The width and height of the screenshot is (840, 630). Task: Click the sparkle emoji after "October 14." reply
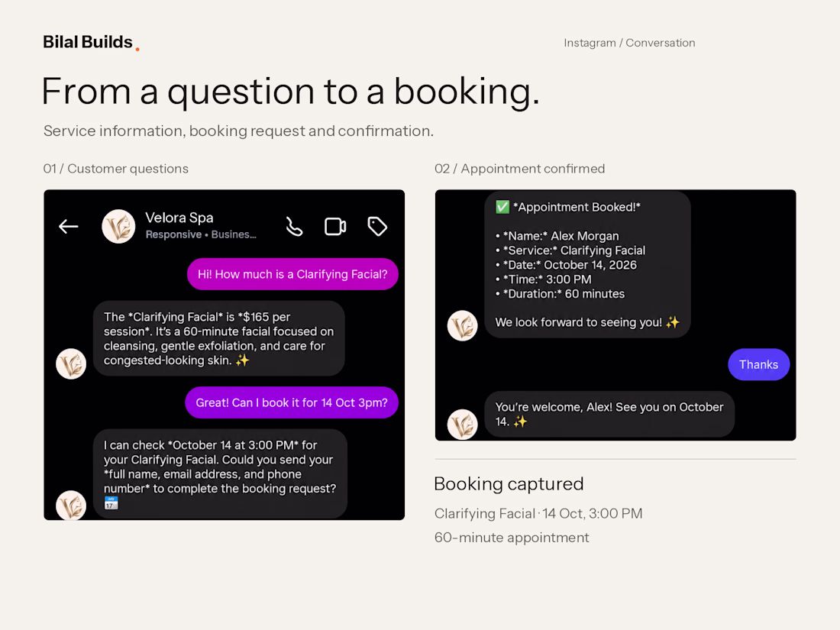(x=520, y=422)
